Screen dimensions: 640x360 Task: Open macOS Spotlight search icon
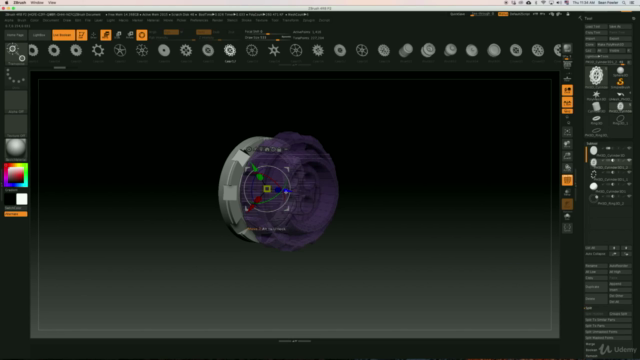[624, 2]
